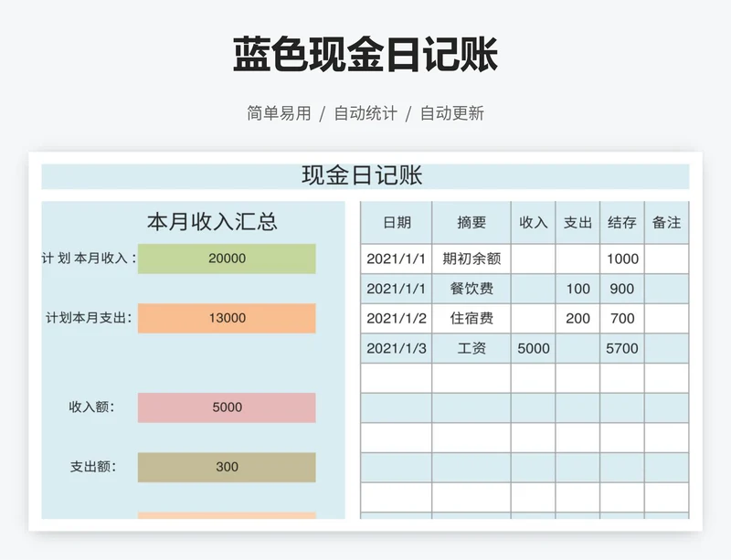
Task: Click the 住宿费 summary cell
Action: (x=471, y=319)
